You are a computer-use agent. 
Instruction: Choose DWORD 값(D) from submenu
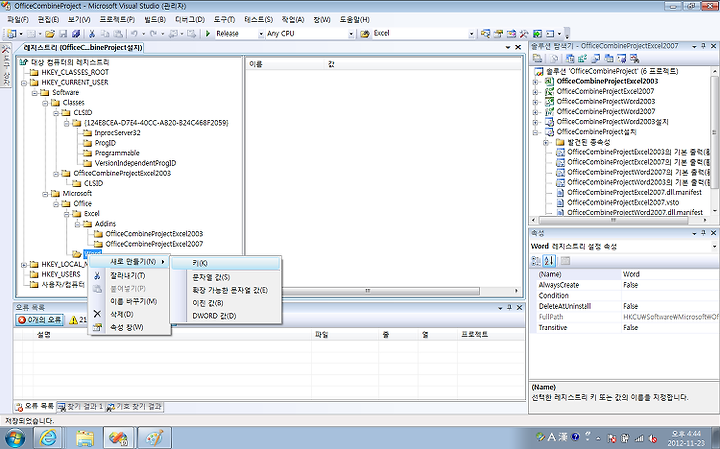pos(225,316)
